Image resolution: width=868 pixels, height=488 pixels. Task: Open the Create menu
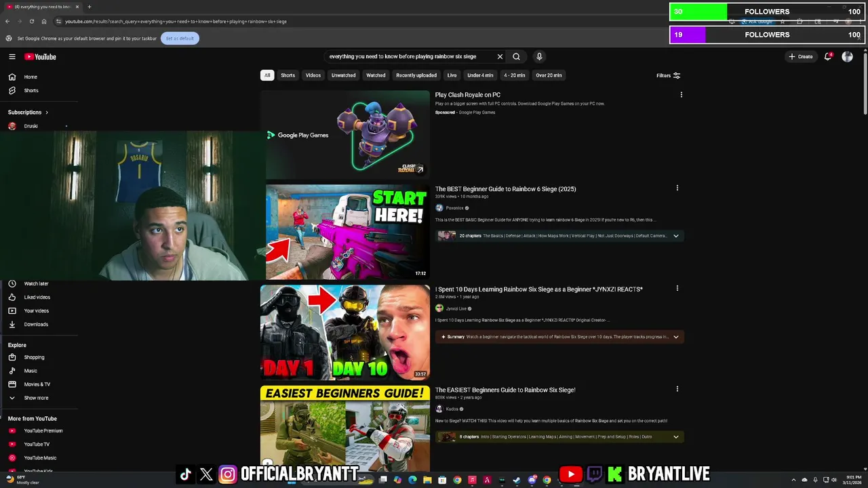click(801, 57)
